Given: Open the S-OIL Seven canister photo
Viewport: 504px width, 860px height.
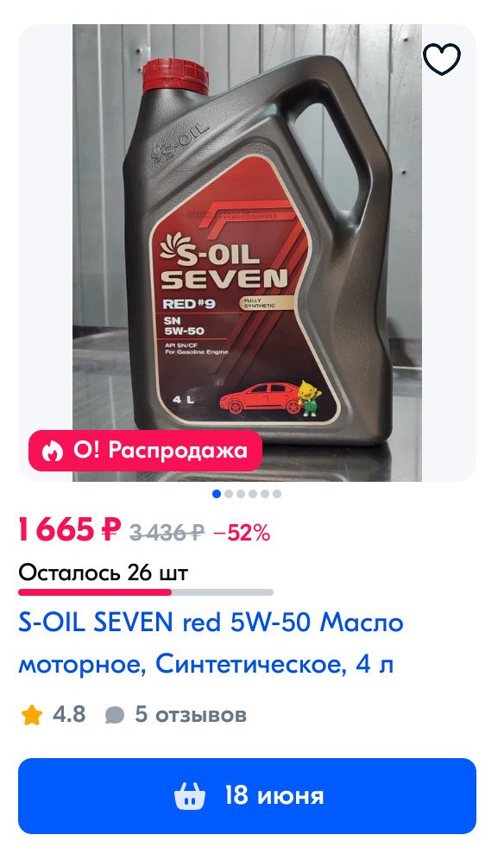Looking at the screenshot, I should click(248, 253).
